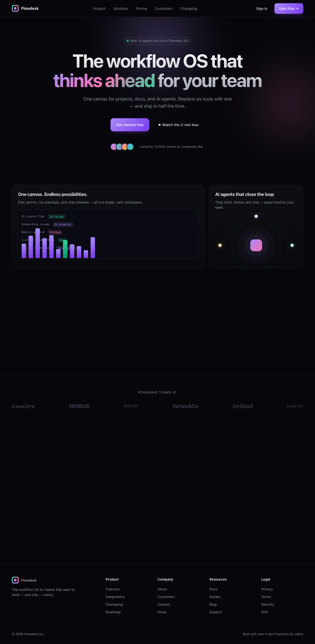Click the Lumière logo

point(23,406)
